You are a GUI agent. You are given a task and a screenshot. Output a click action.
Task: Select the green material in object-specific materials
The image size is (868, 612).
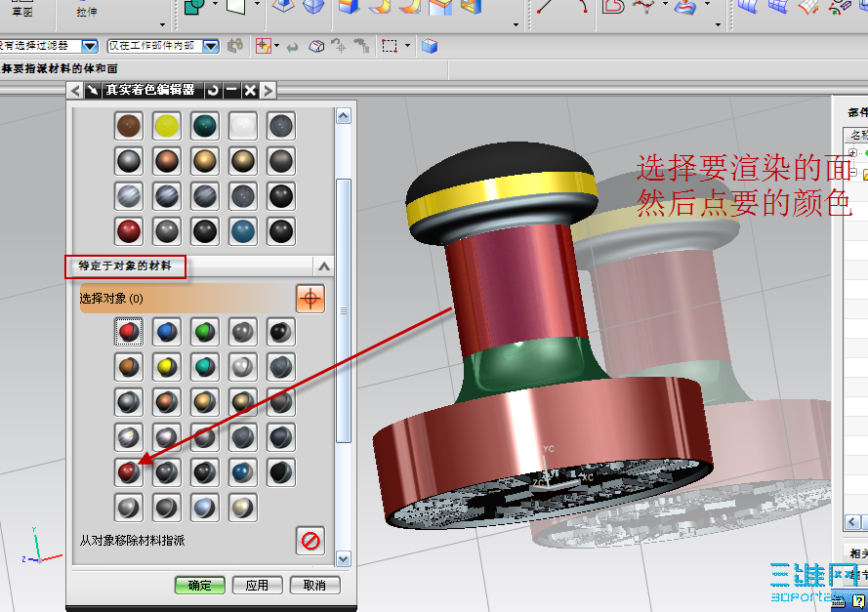tap(205, 332)
